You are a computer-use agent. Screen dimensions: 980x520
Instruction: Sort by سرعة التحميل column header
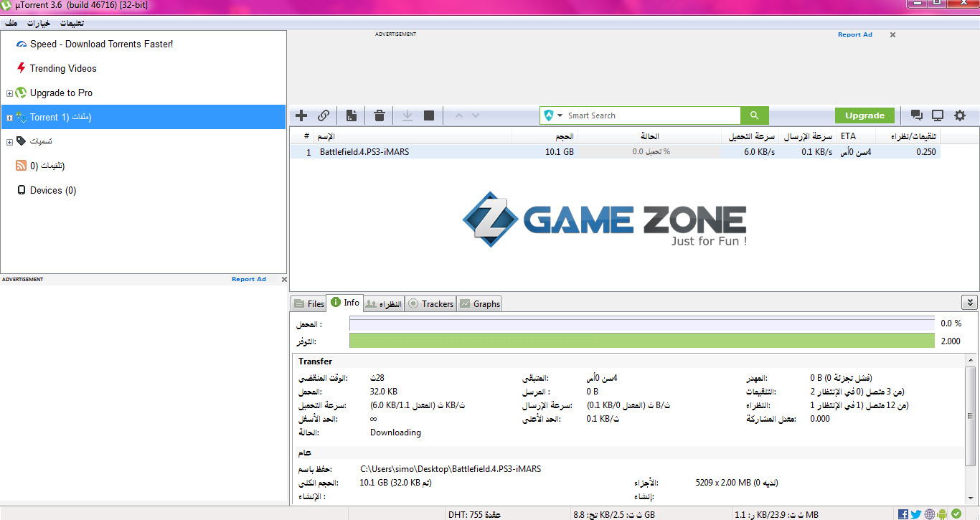[x=750, y=136]
